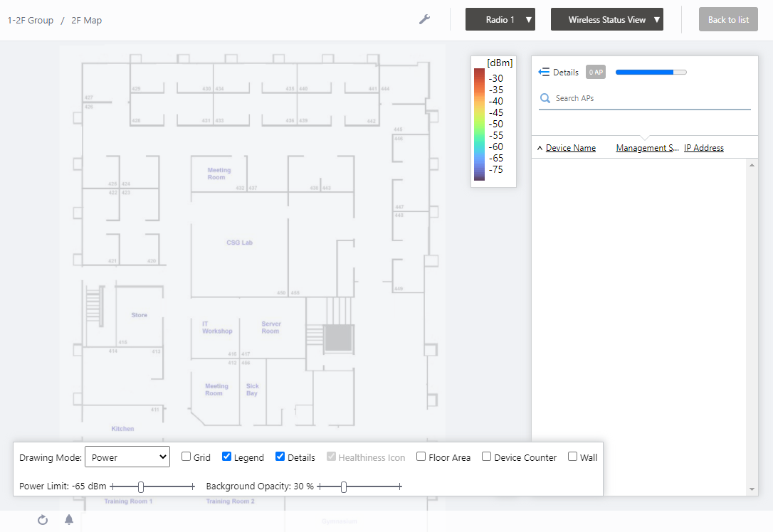Toggle the Device Counter checkbox

pyautogui.click(x=487, y=457)
